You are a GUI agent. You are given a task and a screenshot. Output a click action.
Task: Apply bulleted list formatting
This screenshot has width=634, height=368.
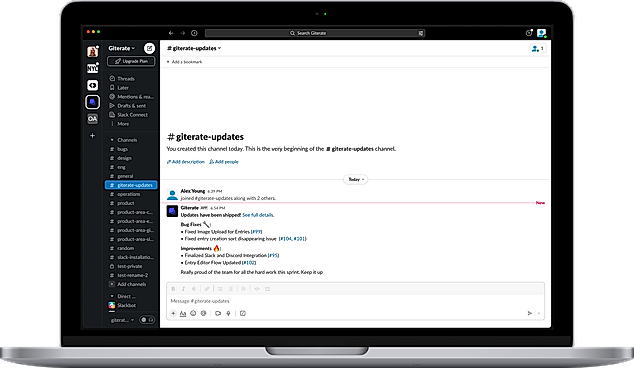pyautogui.click(x=230, y=289)
